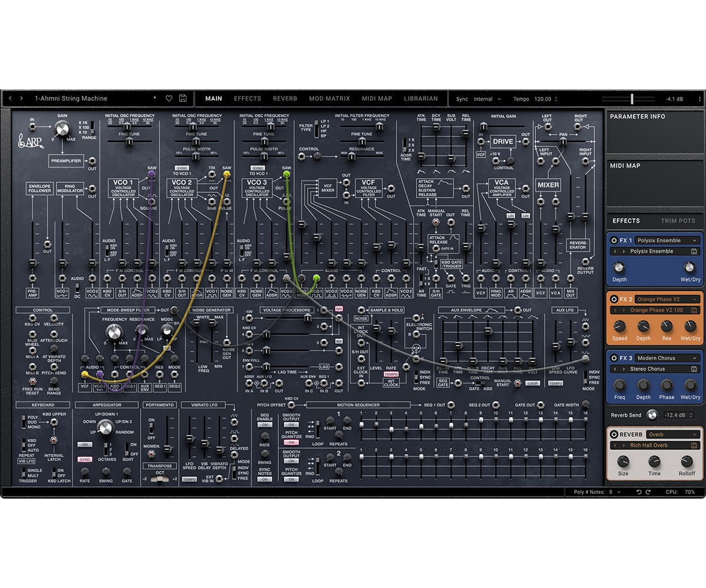706x588 pixels.
Task: Click the pink TEMPO button near the Vibrato LFO
Action: [188, 480]
